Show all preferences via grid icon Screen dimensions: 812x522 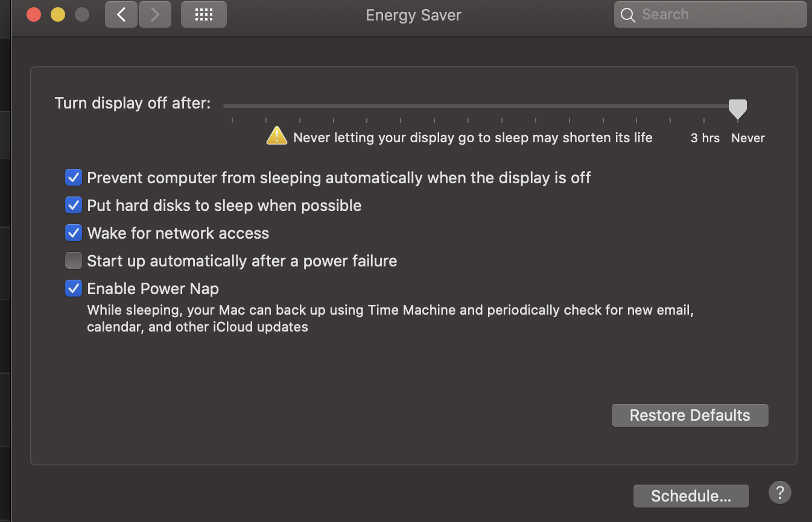tap(204, 14)
